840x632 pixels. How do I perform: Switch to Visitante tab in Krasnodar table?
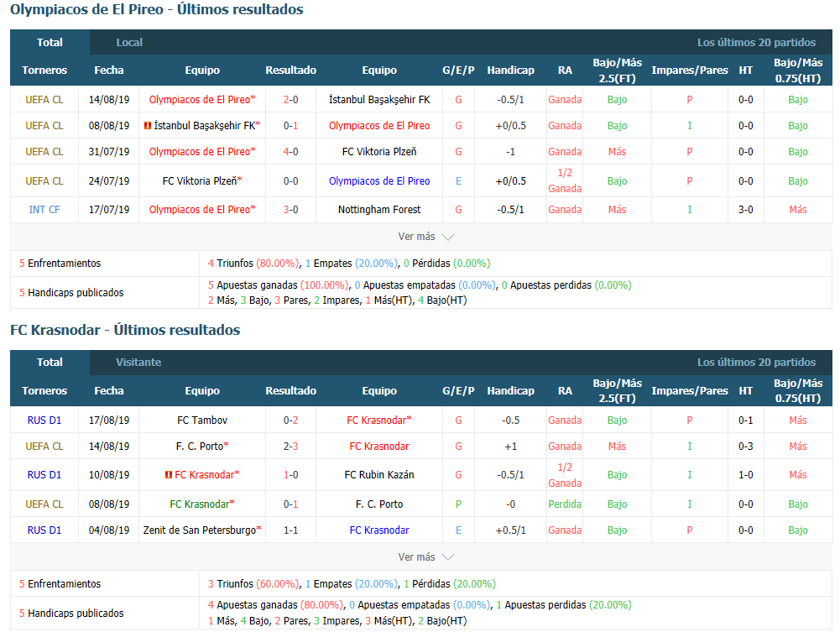coord(138,362)
